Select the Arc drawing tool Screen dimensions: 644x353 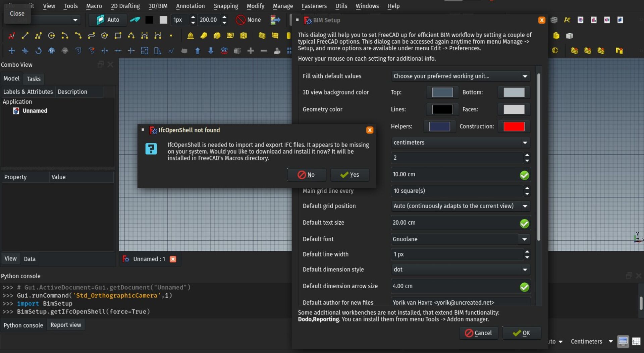point(65,36)
